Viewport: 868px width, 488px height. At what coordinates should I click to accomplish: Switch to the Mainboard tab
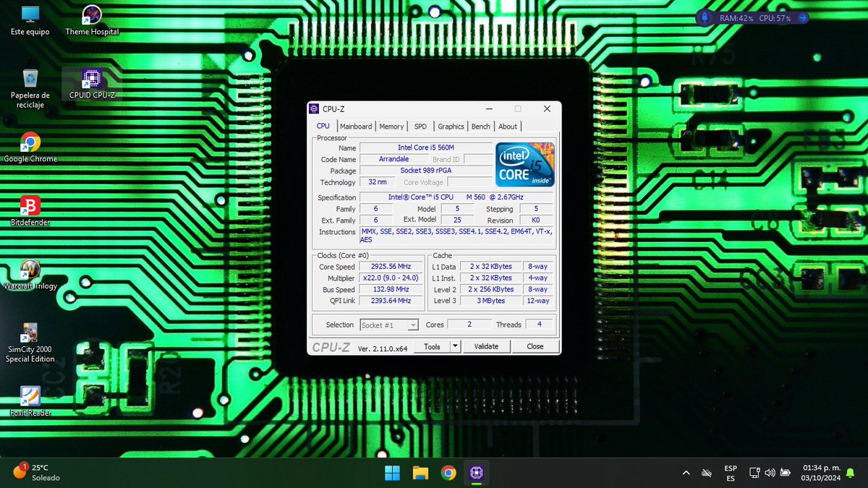pos(356,127)
